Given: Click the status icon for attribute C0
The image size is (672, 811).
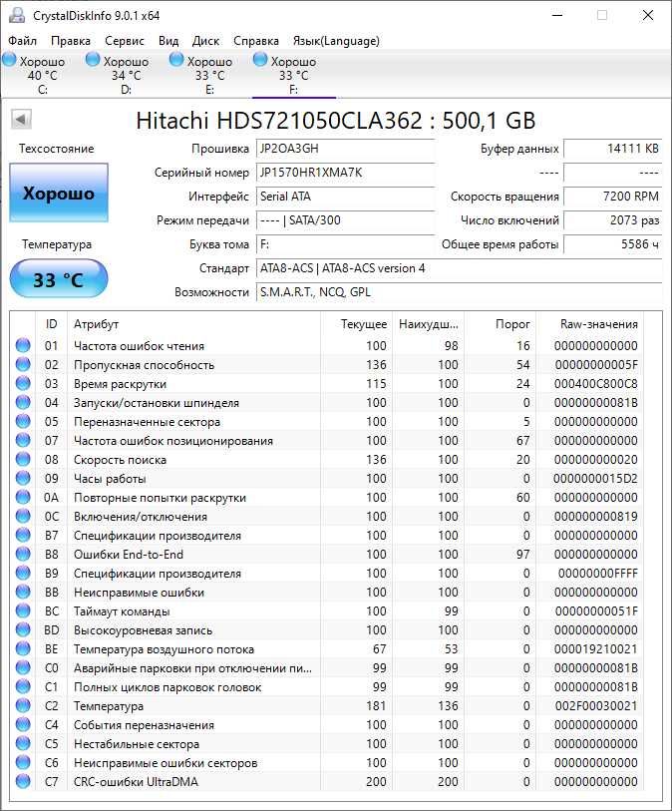Looking at the screenshot, I should point(23,667).
